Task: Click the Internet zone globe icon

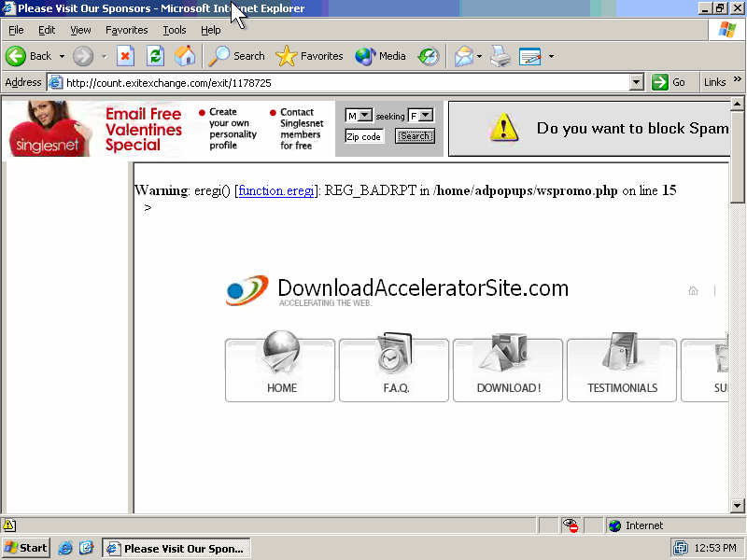Action: [x=615, y=525]
